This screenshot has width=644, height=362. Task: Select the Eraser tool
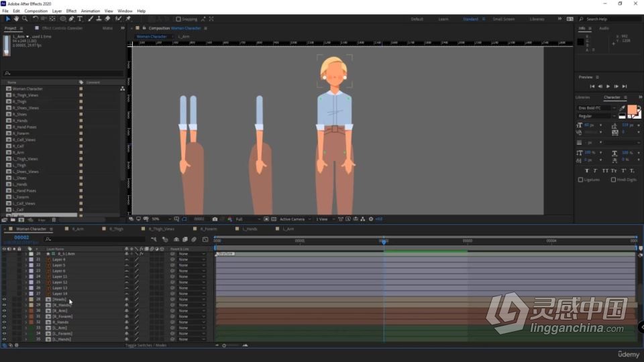click(107, 19)
